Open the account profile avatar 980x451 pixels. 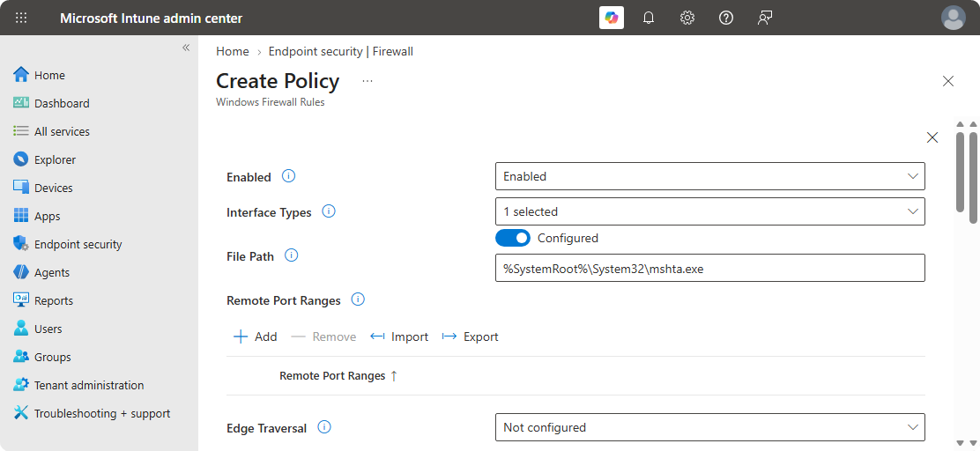coord(954,18)
